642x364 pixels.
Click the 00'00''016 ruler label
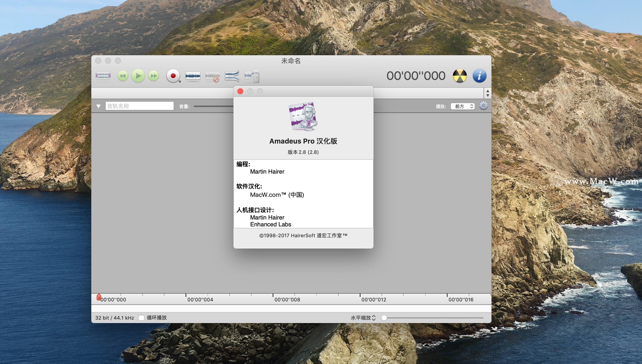[461, 299]
